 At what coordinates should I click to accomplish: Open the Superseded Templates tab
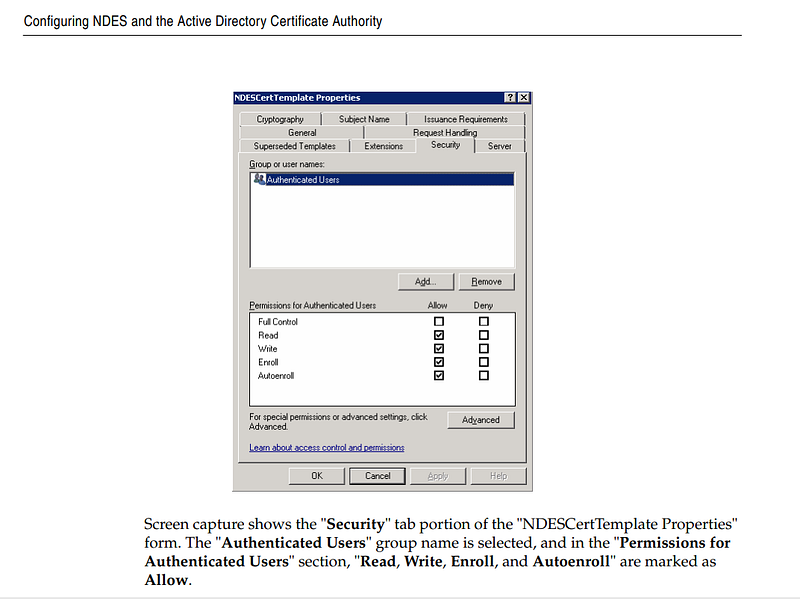pyautogui.click(x=294, y=146)
